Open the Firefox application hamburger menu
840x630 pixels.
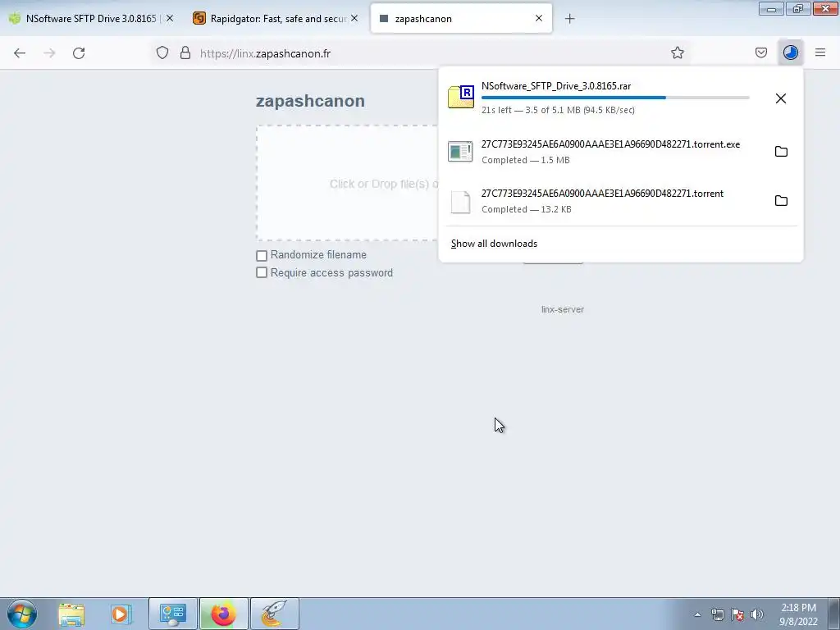point(820,52)
